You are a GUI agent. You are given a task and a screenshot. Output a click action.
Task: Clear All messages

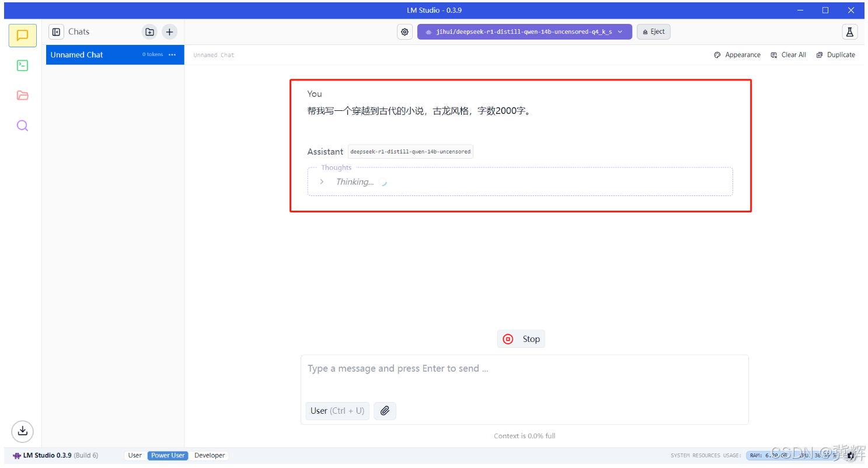(788, 55)
